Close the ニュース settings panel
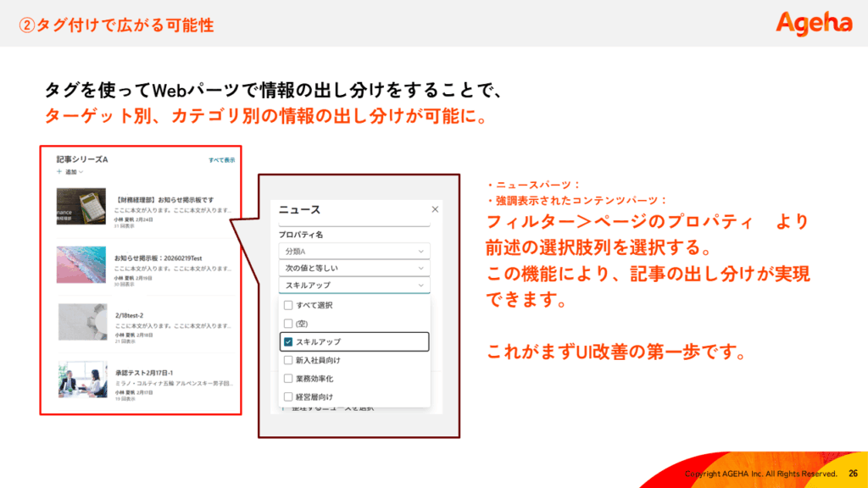 click(x=435, y=208)
